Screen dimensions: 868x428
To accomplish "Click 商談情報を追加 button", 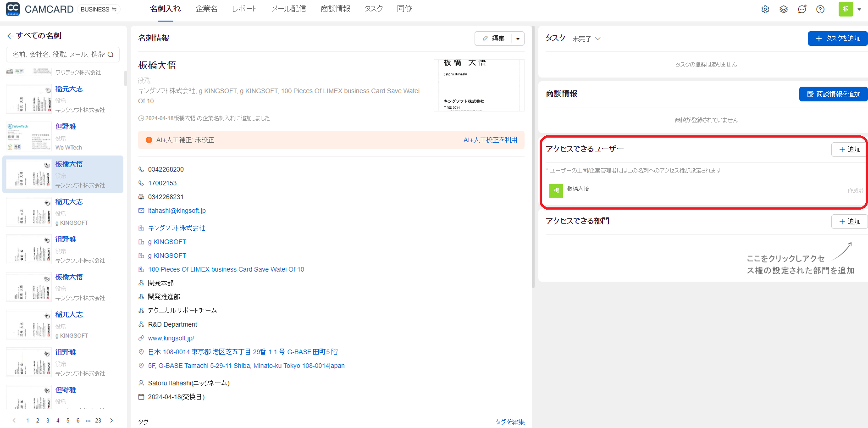I will (834, 94).
